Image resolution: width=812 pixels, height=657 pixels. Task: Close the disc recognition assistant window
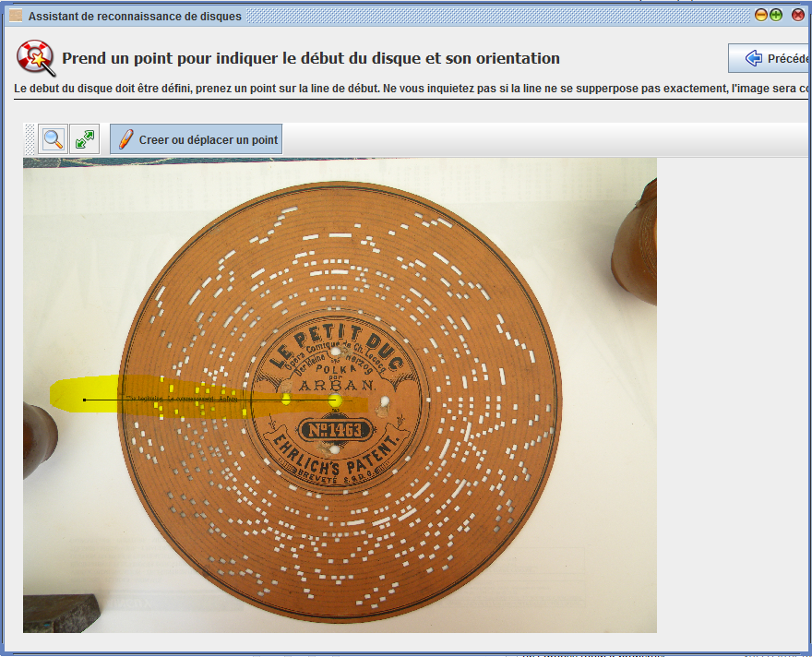point(798,16)
